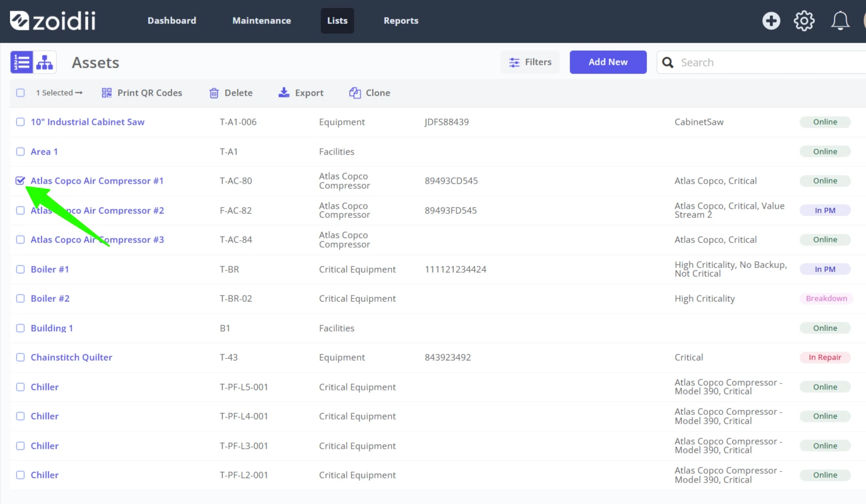Go to the Reports tab
Image resolution: width=866 pixels, height=504 pixels.
(x=401, y=20)
